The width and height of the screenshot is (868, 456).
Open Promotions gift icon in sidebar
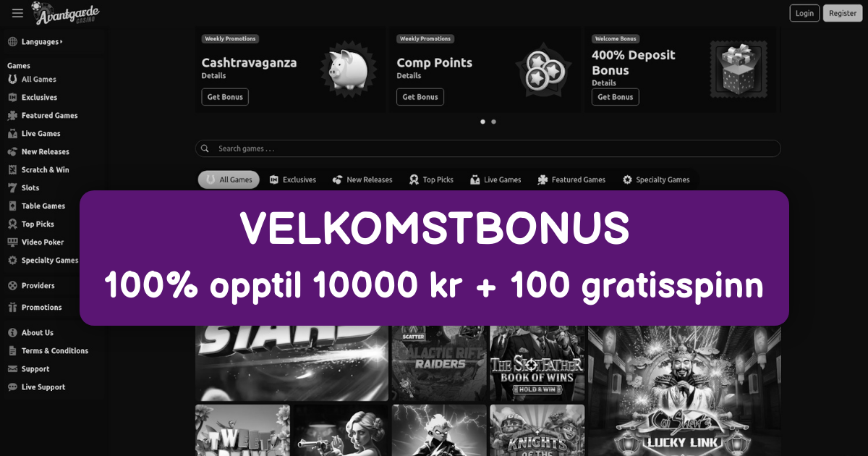12,307
